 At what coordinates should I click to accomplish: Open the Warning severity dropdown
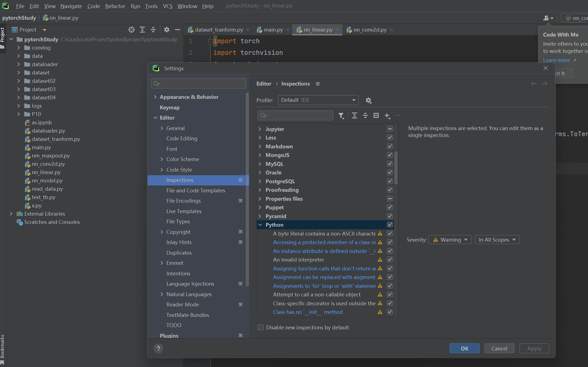coord(450,240)
